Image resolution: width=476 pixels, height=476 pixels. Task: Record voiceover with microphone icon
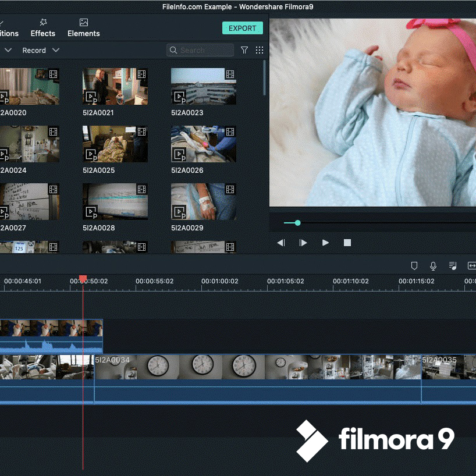pyautogui.click(x=433, y=266)
